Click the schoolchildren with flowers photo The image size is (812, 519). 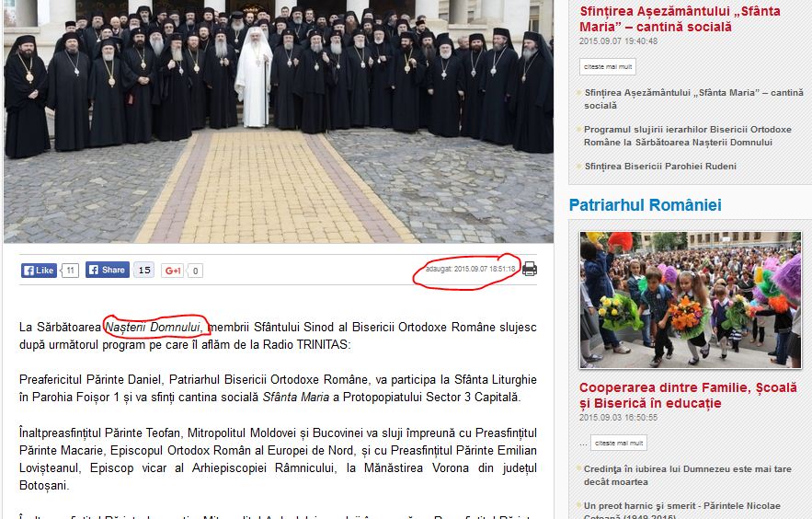(690, 299)
